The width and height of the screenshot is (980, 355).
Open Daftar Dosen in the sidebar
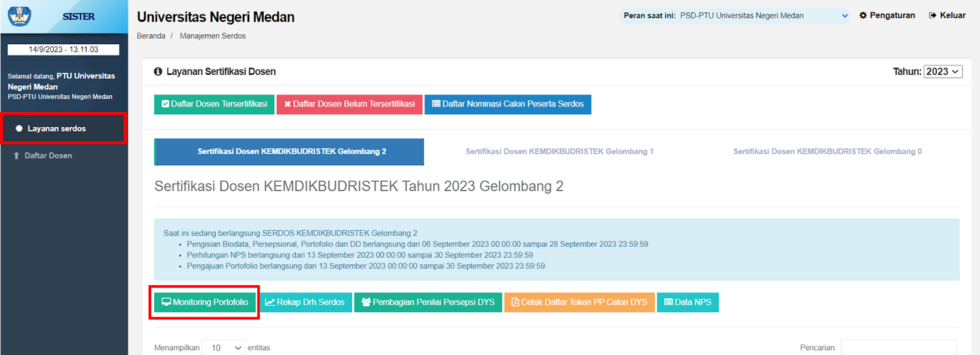pyautogui.click(x=43, y=155)
